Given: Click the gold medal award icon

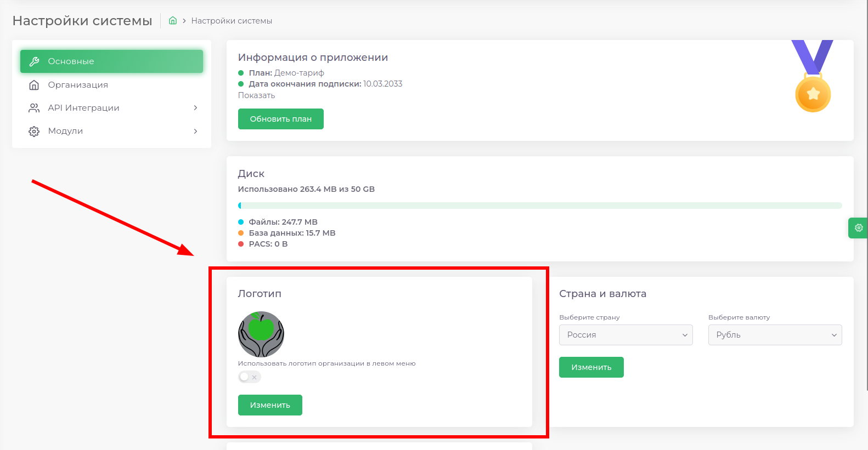Looking at the screenshot, I should (813, 77).
